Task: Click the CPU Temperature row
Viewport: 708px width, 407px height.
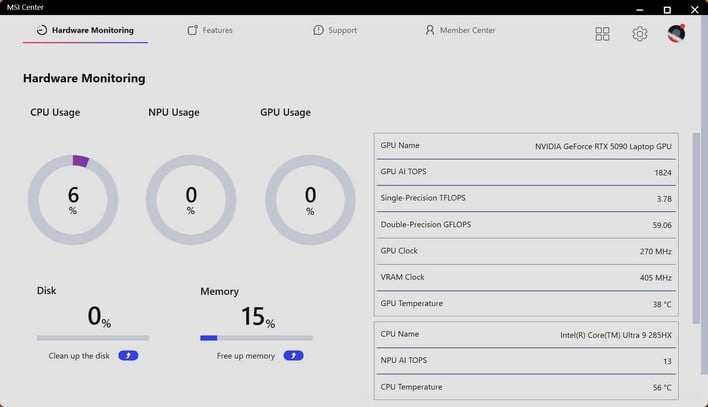Action: point(526,387)
